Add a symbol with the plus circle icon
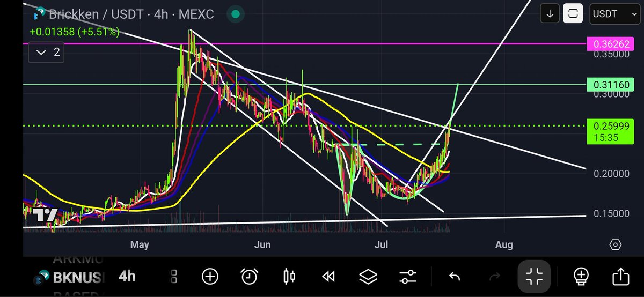The image size is (644, 297). pos(210,277)
